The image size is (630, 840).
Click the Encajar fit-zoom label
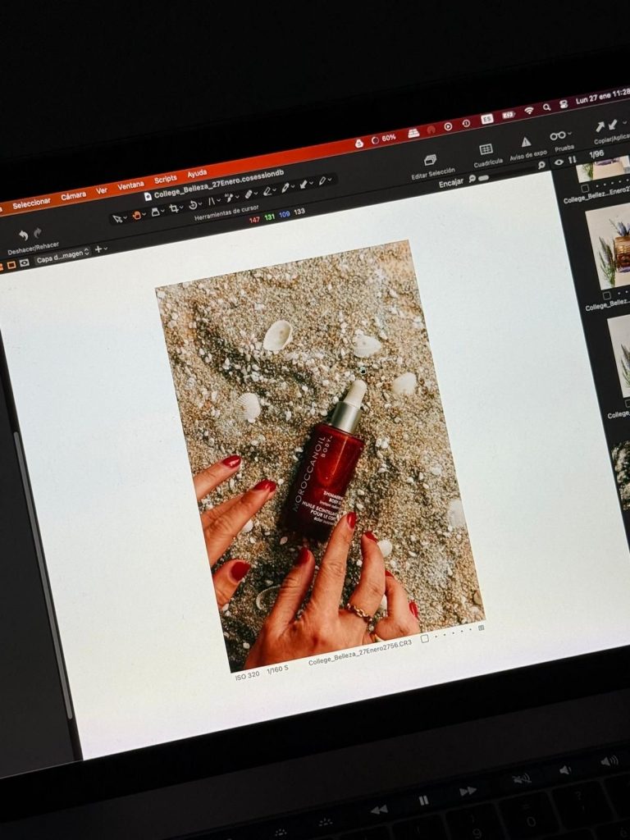(450, 182)
